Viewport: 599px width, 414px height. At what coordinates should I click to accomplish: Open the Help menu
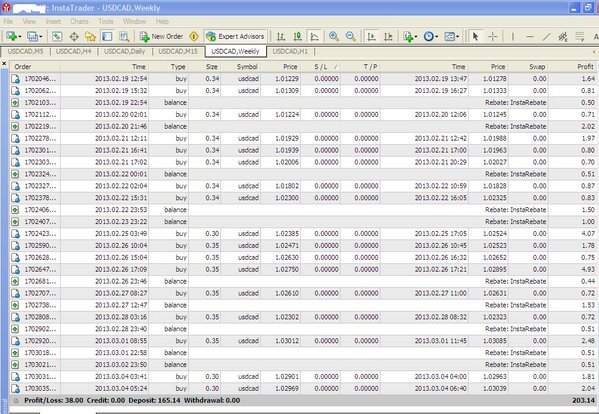point(162,21)
